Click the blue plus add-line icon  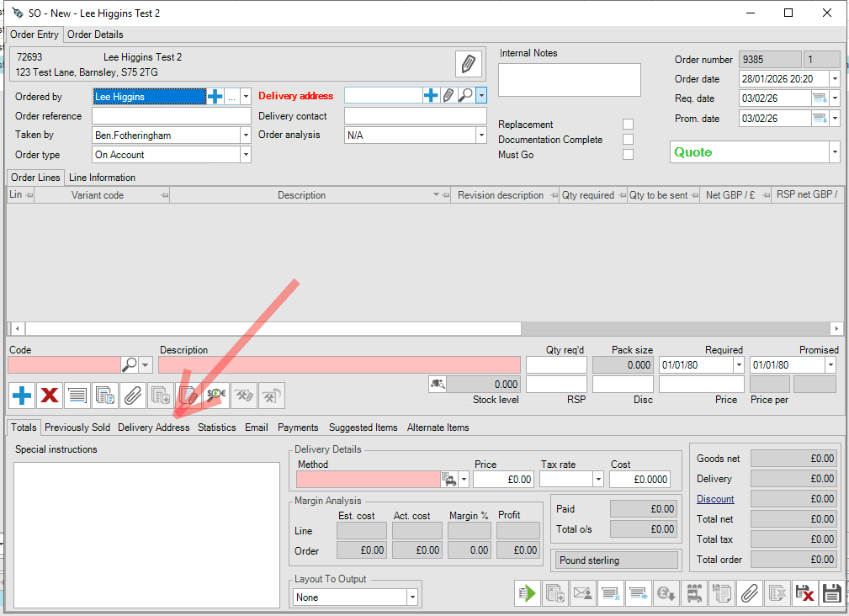click(x=22, y=396)
